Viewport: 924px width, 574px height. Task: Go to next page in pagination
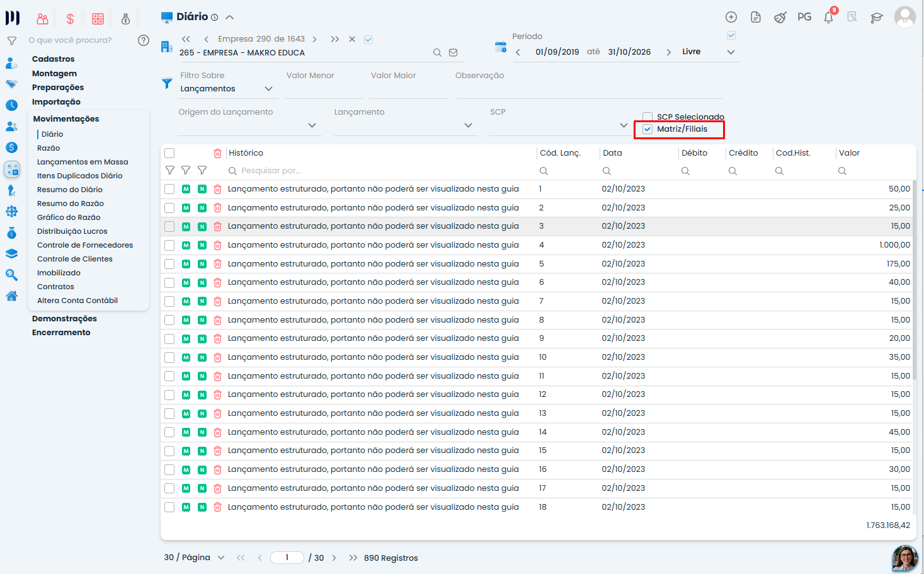click(334, 558)
